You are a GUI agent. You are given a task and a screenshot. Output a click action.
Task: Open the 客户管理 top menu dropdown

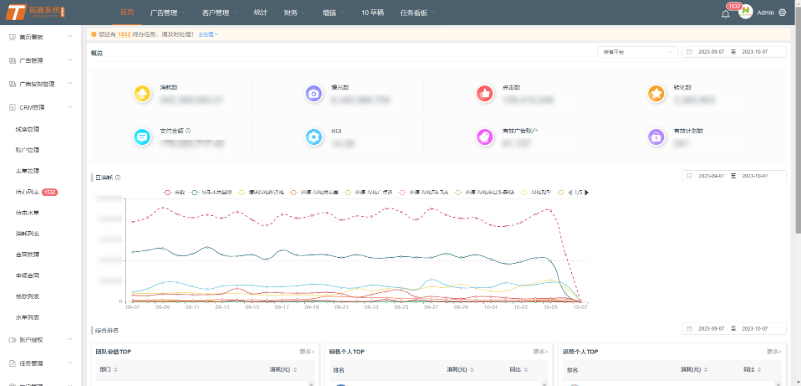pos(220,13)
